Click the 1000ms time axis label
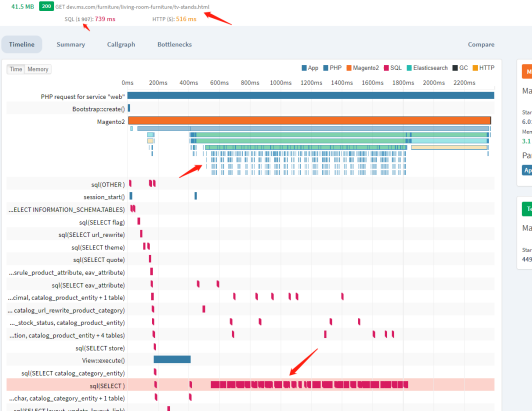This screenshot has width=532, height=411. click(x=281, y=83)
